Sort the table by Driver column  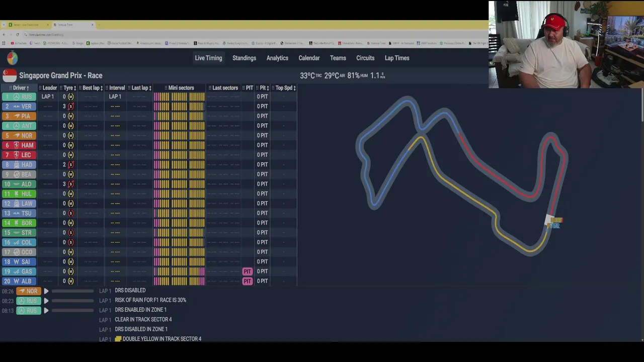[19, 88]
